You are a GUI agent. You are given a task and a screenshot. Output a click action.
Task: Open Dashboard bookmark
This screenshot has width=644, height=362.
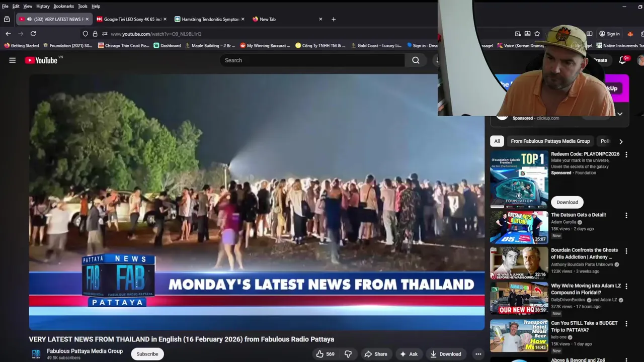pos(167,45)
